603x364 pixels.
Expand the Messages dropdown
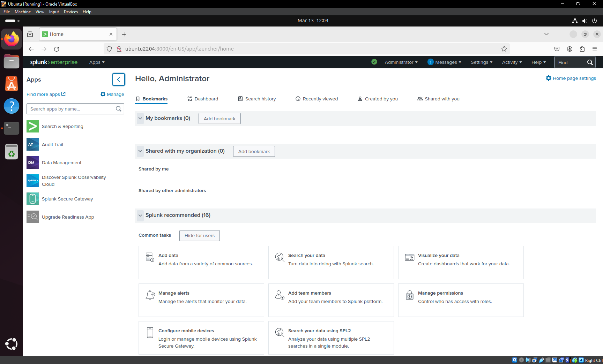(444, 62)
